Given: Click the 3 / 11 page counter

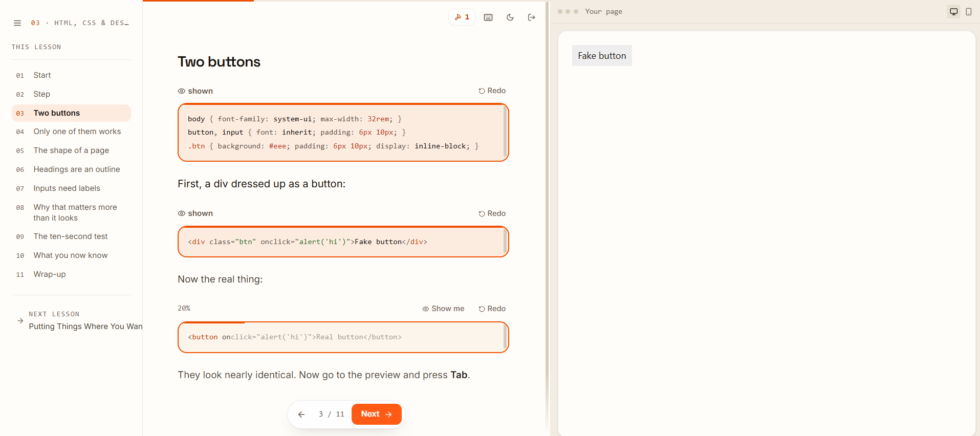Looking at the screenshot, I should pyautogui.click(x=331, y=415).
